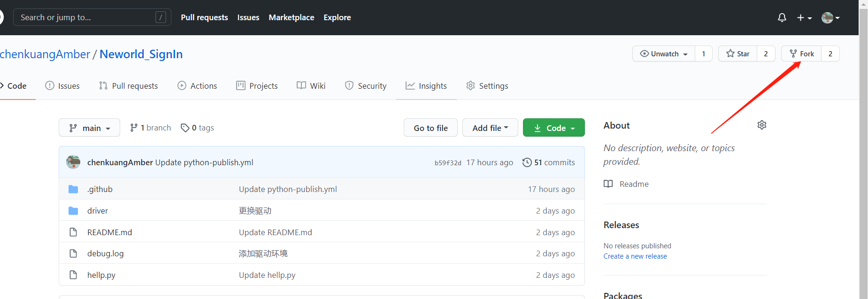
Task: Open commit message 添加驱动环境
Action: tap(263, 253)
